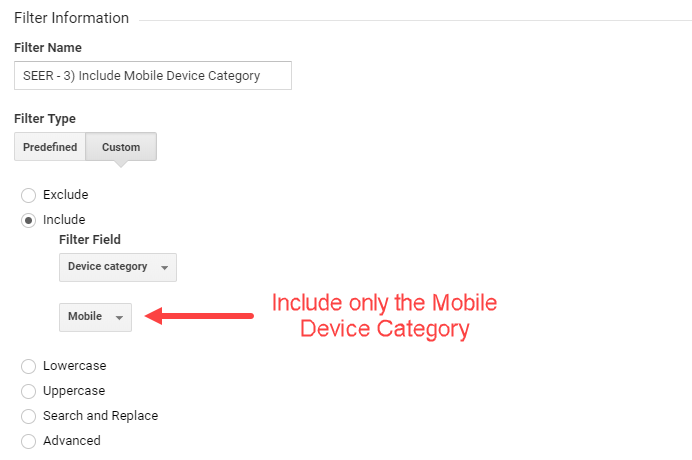This screenshot has height=460, width=692.
Task: Enable the Search and Replace option
Action: (x=28, y=416)
